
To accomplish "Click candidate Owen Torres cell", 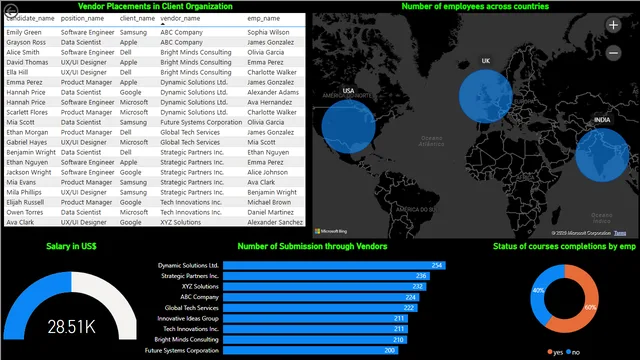I will coord(24,212).
